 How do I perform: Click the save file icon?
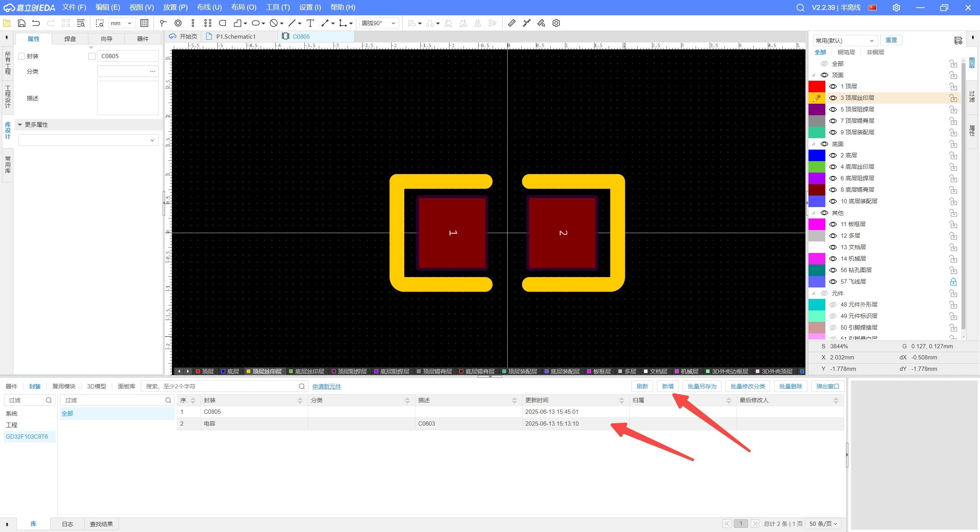point(21,23)
